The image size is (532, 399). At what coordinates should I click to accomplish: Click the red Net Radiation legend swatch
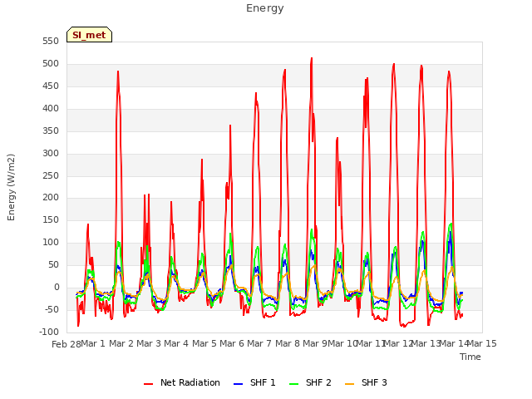tap(148, 384)
